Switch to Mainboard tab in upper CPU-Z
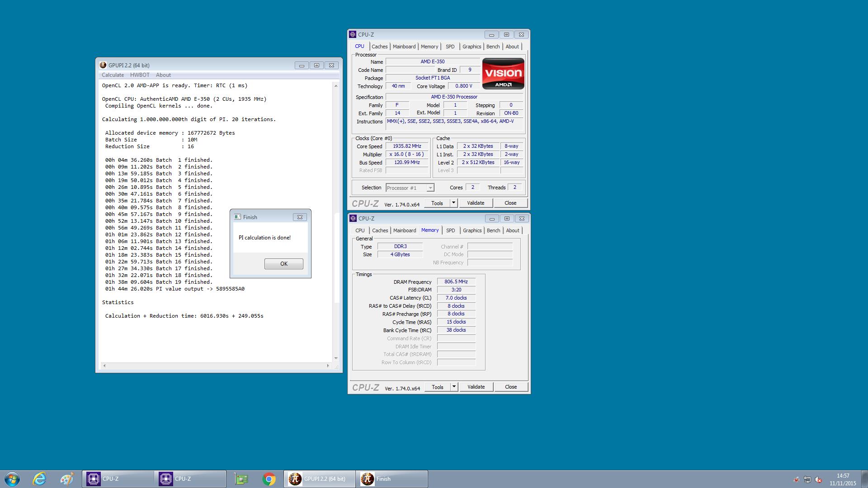Screen dimensions: 868x488 tap(404, 47)
